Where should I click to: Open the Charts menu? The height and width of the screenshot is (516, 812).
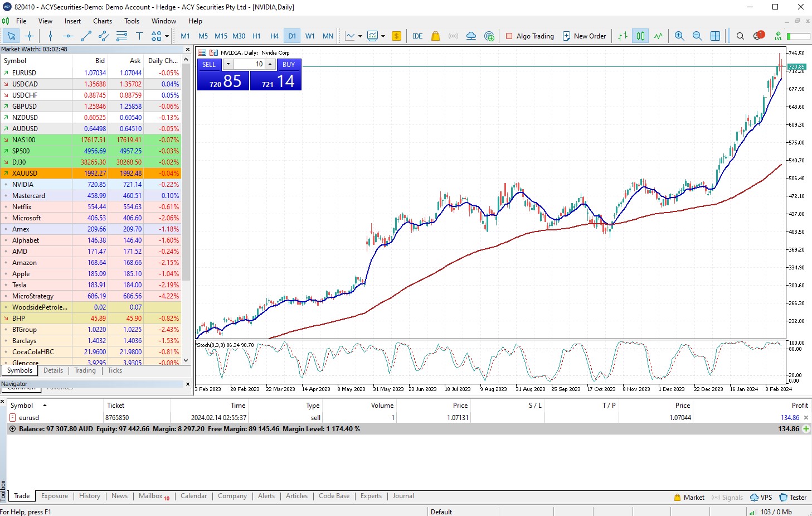point(103,21)
